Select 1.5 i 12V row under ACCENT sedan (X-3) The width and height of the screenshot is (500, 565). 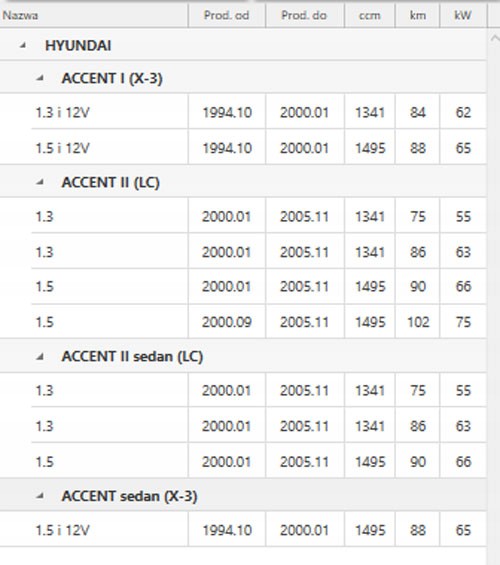coord(259,530)
